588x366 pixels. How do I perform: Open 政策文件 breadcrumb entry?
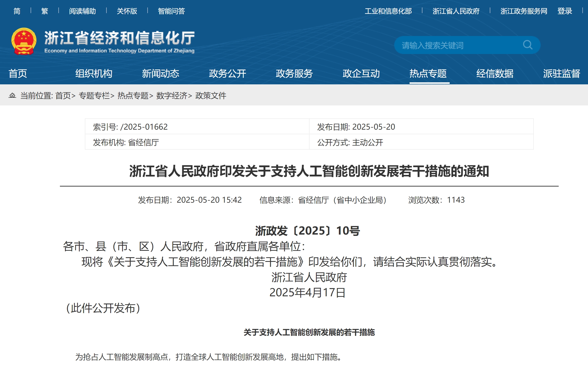210,96
